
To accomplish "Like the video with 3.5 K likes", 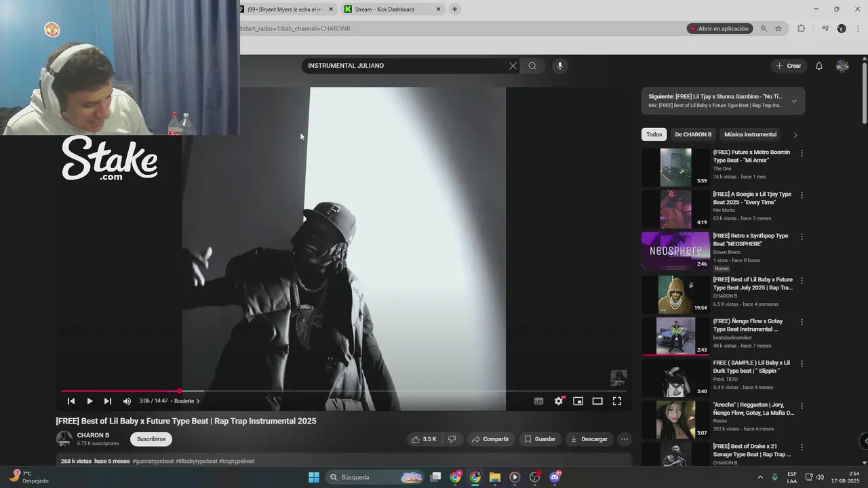I will (424, 439).
